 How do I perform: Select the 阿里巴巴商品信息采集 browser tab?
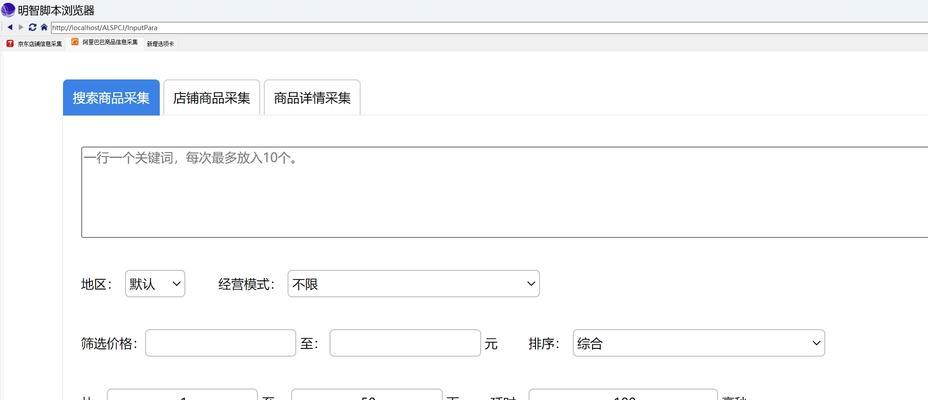point(105,42)
